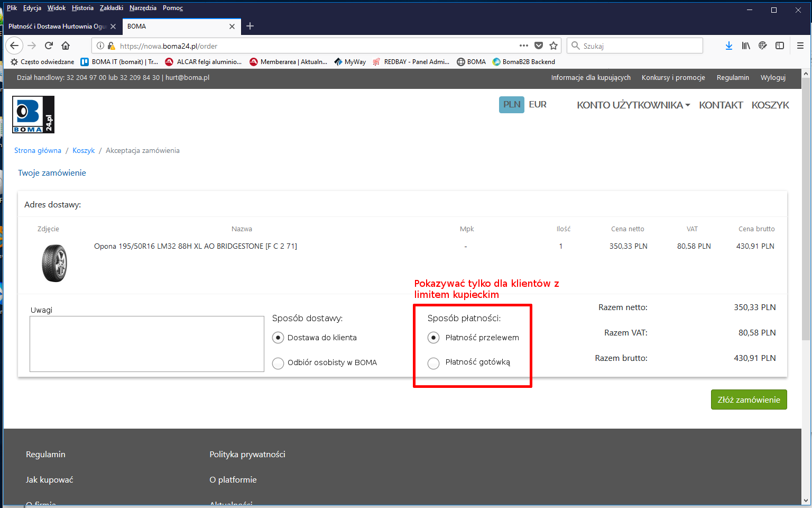Screen dimensions: 812x508
Task: Switch currency to EUR
Action: (x=538, y=105)
